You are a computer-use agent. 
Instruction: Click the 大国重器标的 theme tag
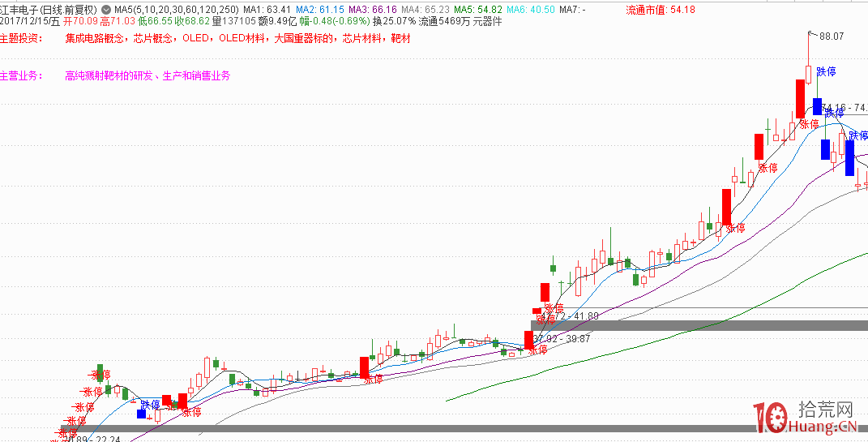click(304, 39)
